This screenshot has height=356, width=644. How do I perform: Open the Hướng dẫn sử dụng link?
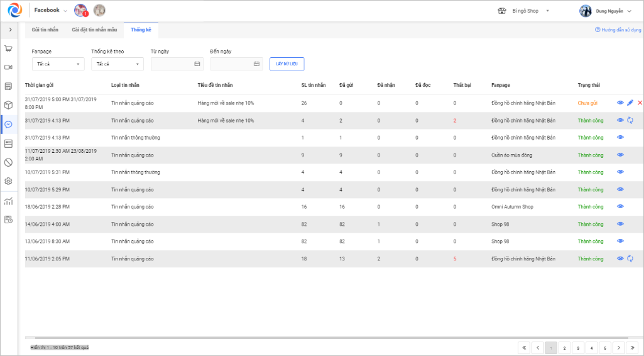click(618, 30)
